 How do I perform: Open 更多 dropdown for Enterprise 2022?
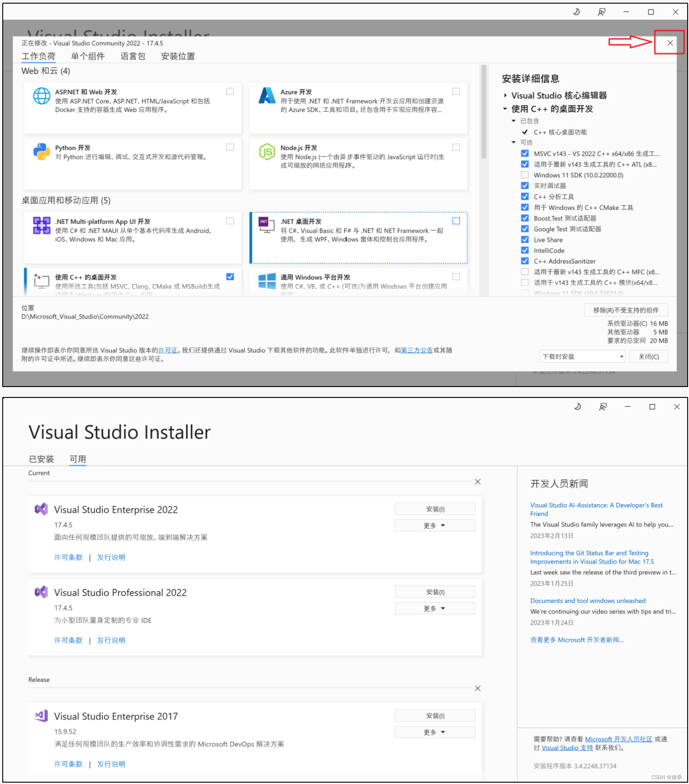[435, 525]
